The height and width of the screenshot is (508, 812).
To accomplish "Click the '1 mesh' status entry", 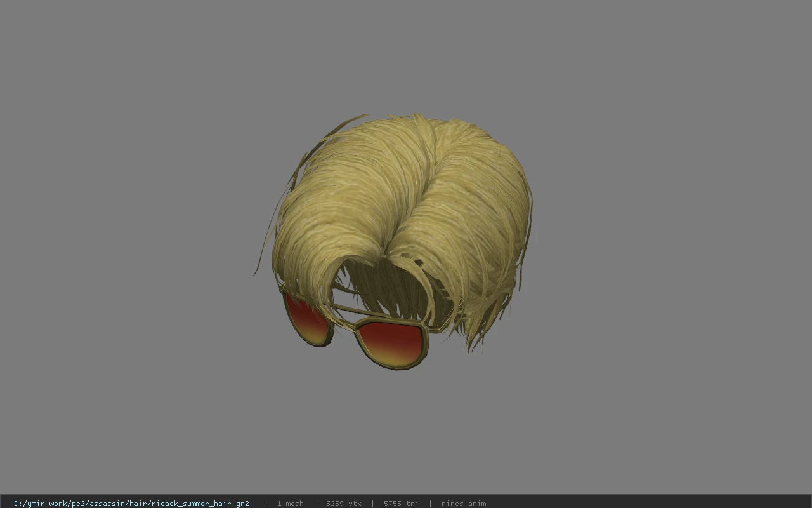I will click(290, 504).
